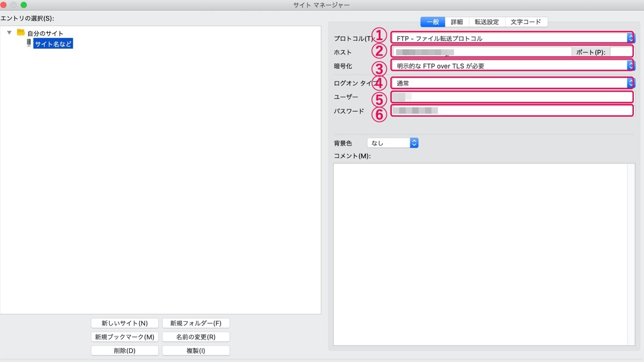This screenshot has width=644, height=362.
Task: Add a bookmark with 新規ブックマーク(M)
Action: click(125, 337)
